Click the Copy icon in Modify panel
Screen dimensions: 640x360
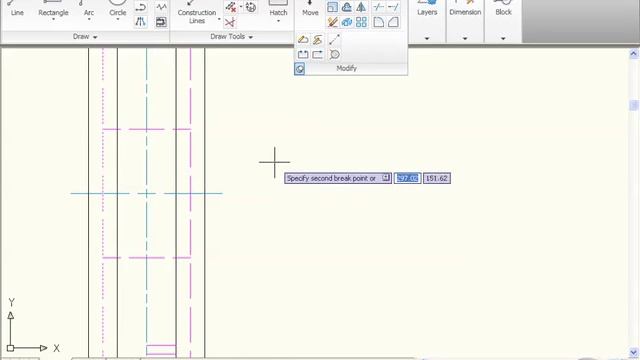tap(347, 22)
